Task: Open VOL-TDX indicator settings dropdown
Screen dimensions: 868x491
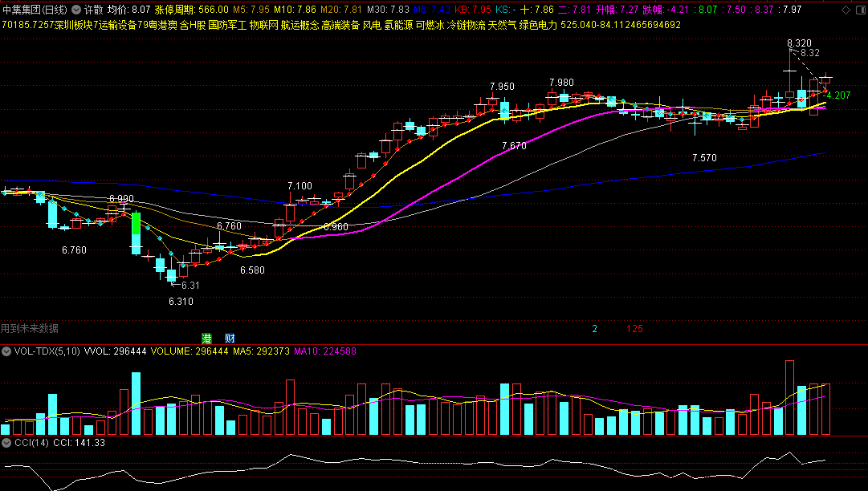Action: 6,351
